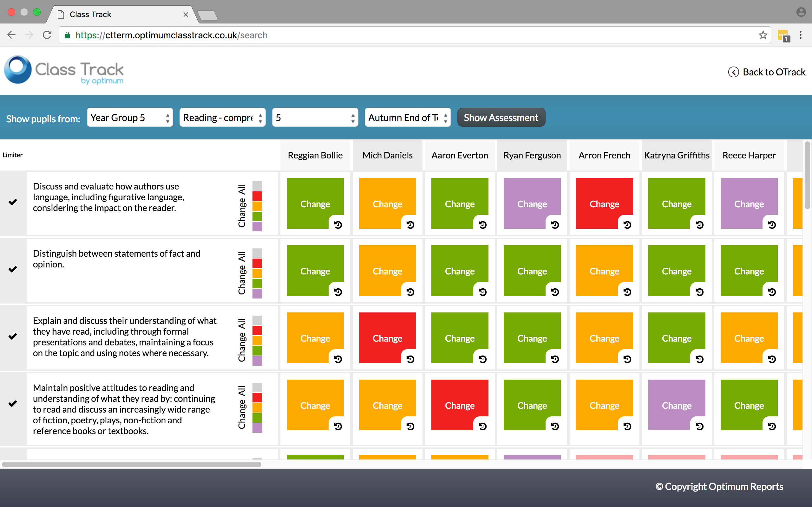
Task: Click the history icon on Mich Daniels' fact and opinion cell
Action: [411, 292]
